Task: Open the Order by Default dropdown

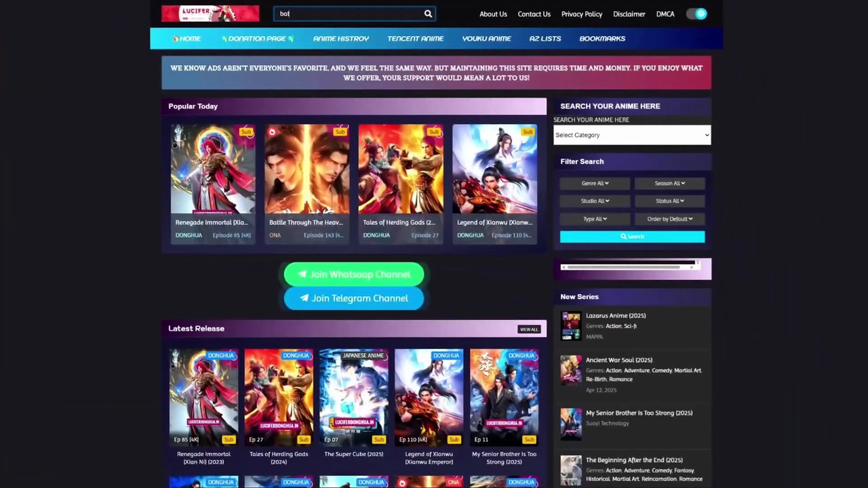Action: coord(669,219)
